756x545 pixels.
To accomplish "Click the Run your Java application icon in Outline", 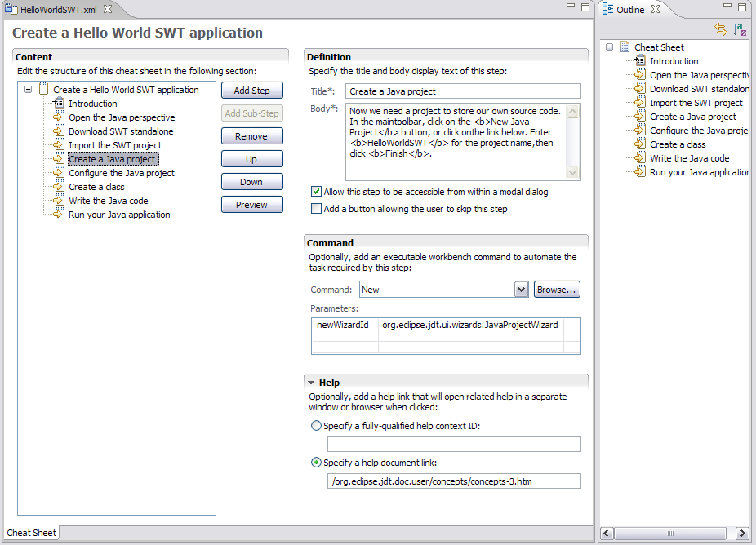I will click(640, 172).
